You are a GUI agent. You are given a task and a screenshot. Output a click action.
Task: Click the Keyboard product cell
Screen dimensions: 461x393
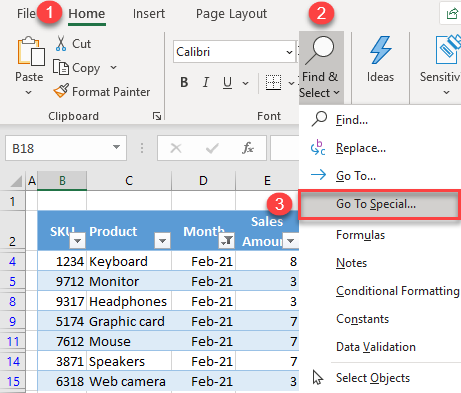point(129,261)
